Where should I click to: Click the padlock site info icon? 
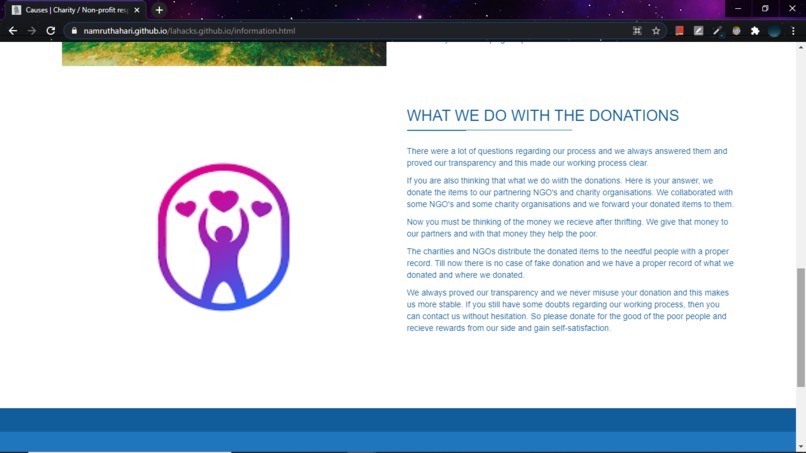coord(74,31)
